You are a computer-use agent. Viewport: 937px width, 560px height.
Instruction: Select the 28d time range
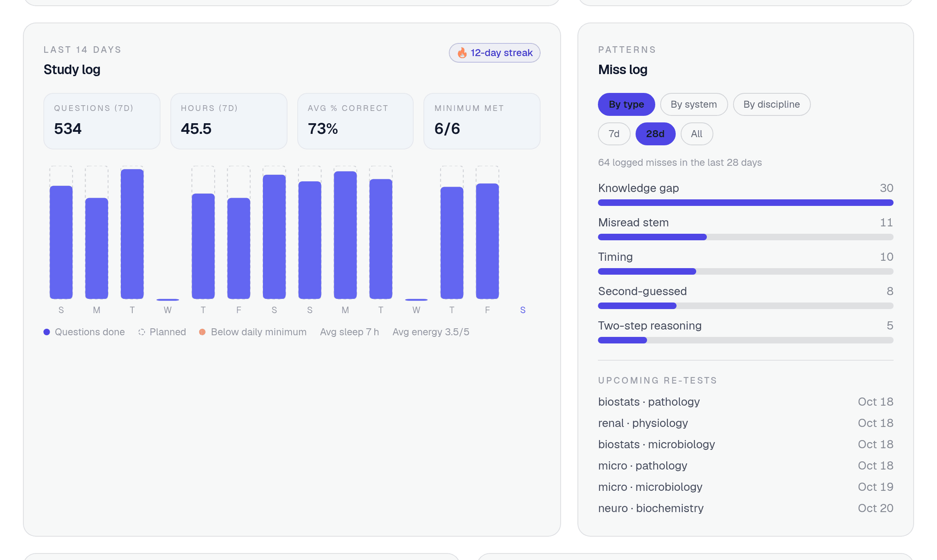coord(655,134)
